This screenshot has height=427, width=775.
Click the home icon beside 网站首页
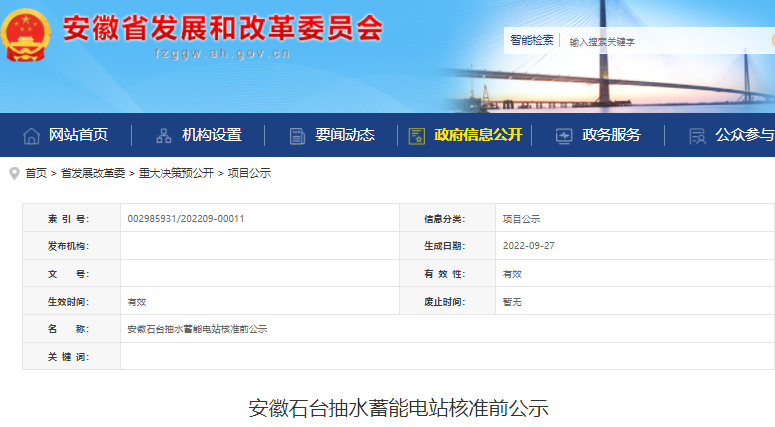pyautogui.click(x=31, y=136)
